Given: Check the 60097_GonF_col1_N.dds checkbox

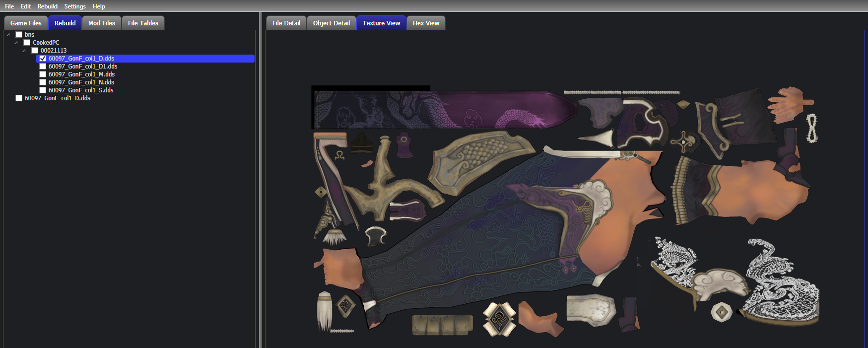Looking at the screenshot, I should tap(43, 82).
